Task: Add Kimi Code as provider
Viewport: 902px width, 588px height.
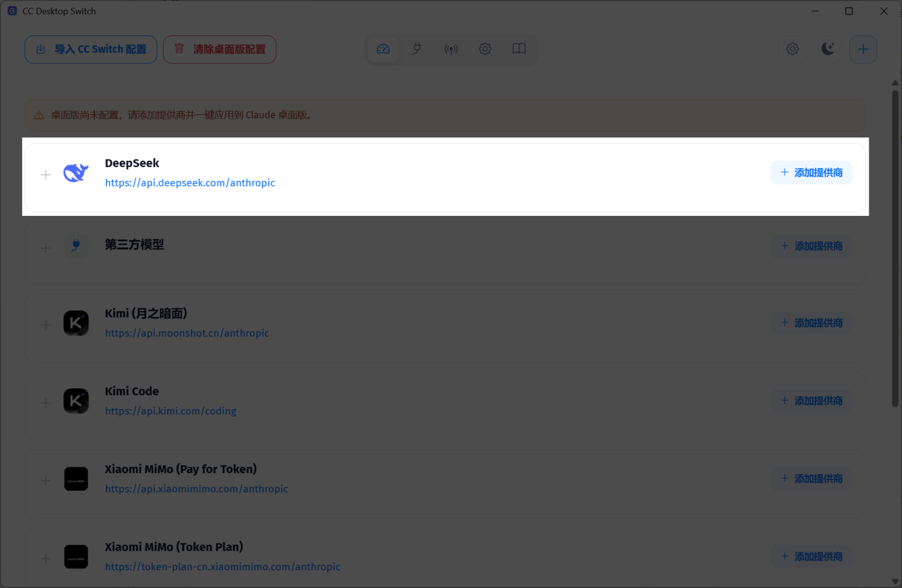Action: pos(811,401)
